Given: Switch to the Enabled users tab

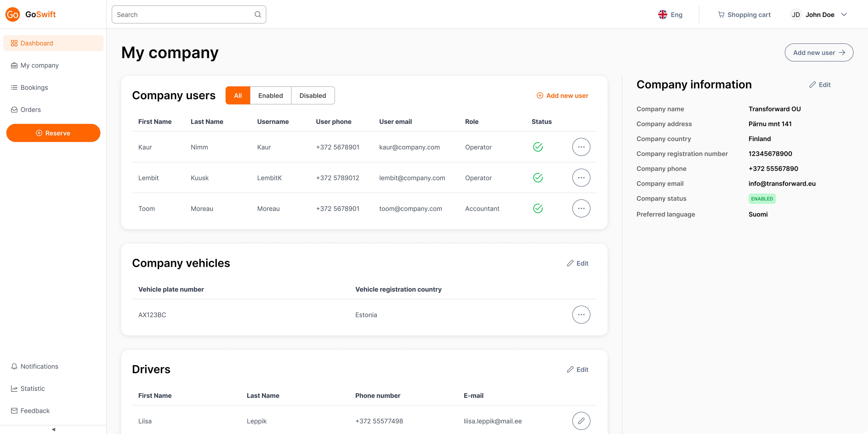Looking at the screenshot, I should 270,96.
